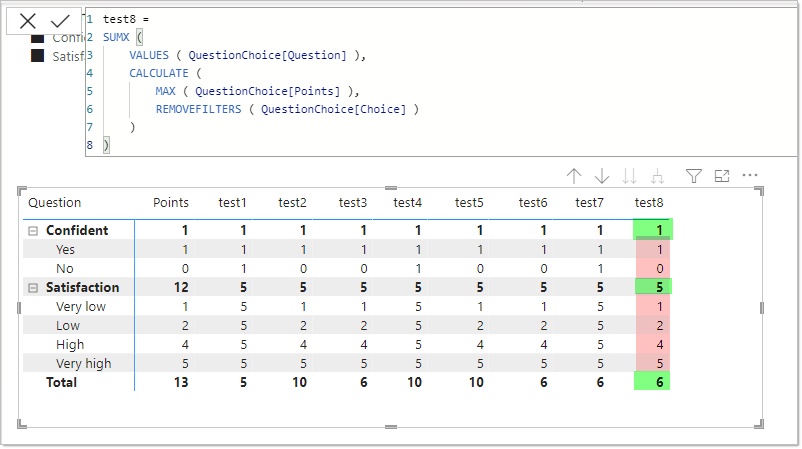Cancel the formula edit with X
802x449 pixels.
click(x=28, y=21)
